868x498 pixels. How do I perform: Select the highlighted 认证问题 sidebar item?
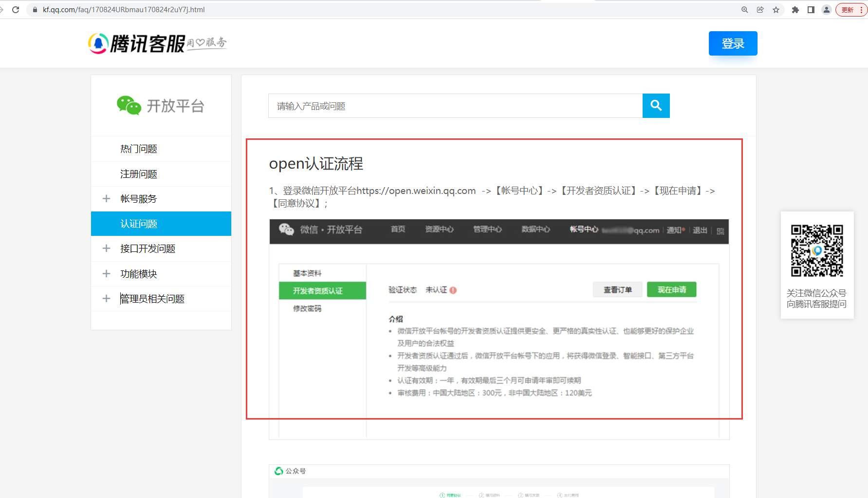coord(161,224)
